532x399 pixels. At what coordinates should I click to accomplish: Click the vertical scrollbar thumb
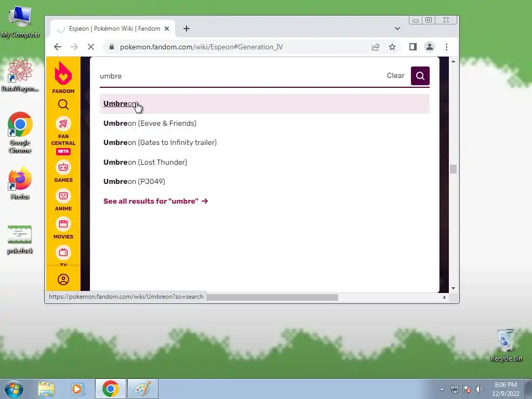pos(453,169)
